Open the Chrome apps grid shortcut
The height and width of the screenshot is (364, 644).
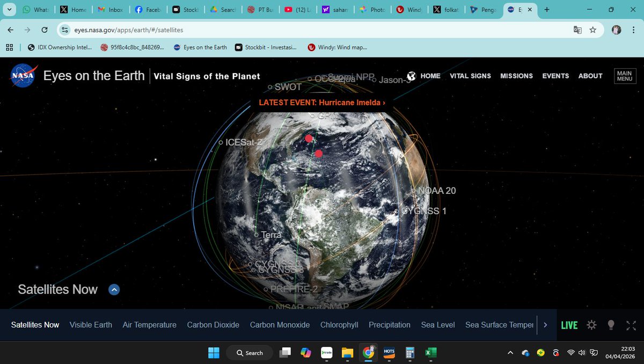(9, 47)
